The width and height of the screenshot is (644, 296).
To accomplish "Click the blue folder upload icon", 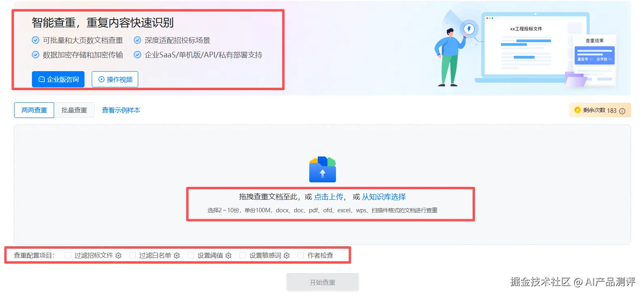I will coord(323,169).
